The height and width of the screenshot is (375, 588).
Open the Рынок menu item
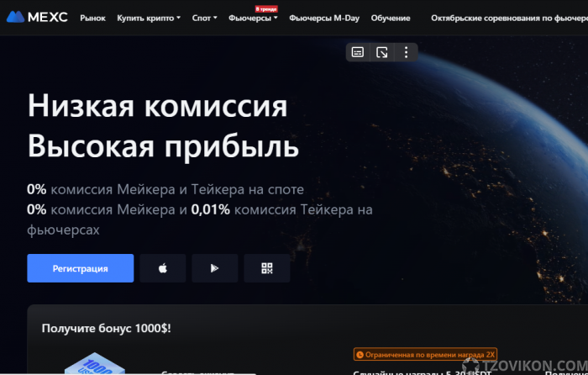click(x=92, y=18)
